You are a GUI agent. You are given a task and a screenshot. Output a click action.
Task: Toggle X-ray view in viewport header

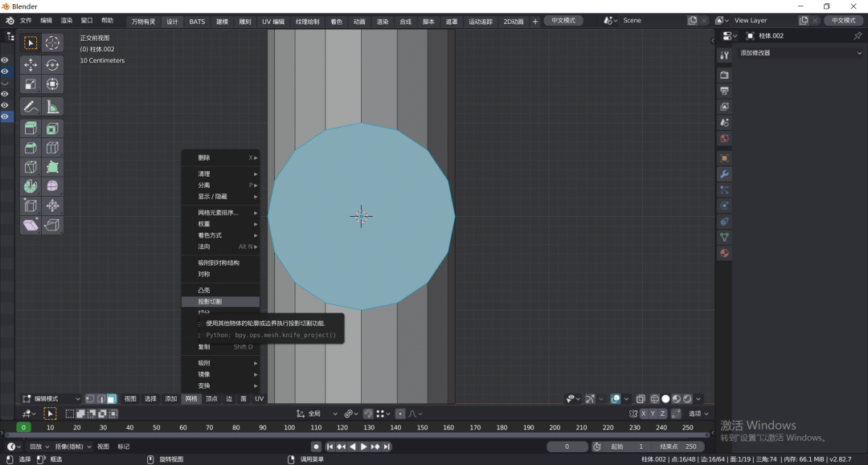pyautogui.click(x=641, y=398)
